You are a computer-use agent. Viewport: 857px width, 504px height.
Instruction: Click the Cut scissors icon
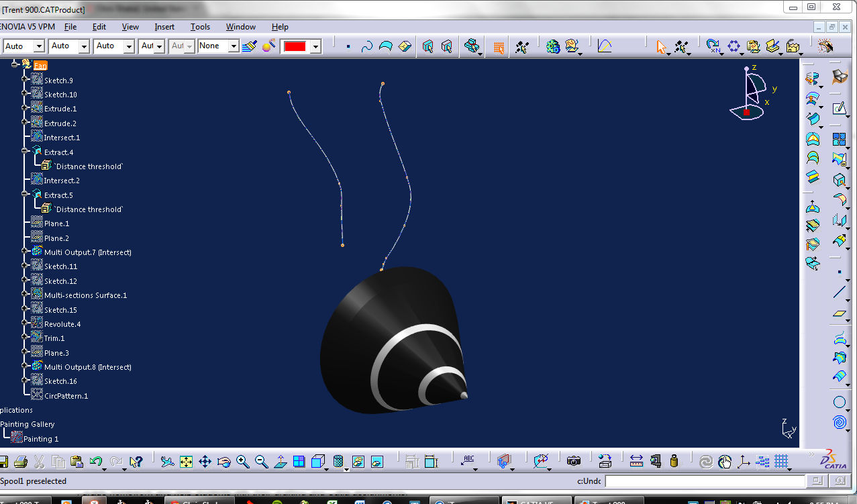(39, 462)
